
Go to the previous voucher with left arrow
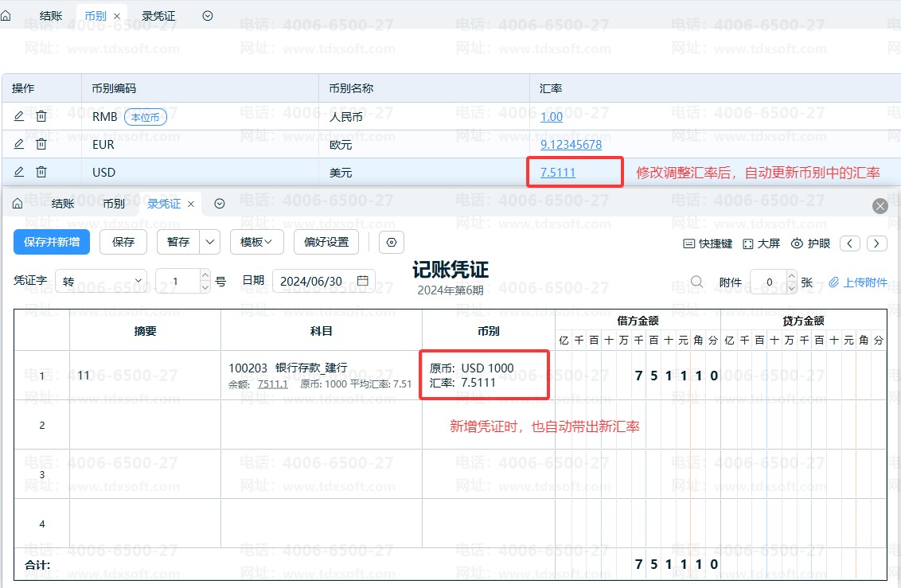point(850,243)
